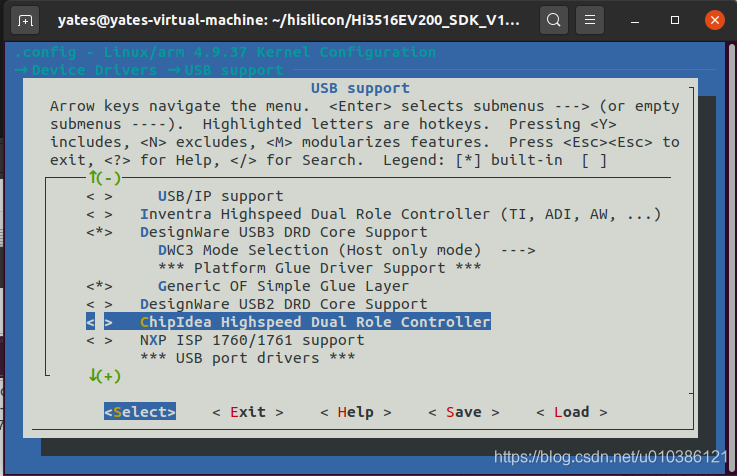737x476 pixels.
Task: Click the Select button
Action: pos(140,412)
